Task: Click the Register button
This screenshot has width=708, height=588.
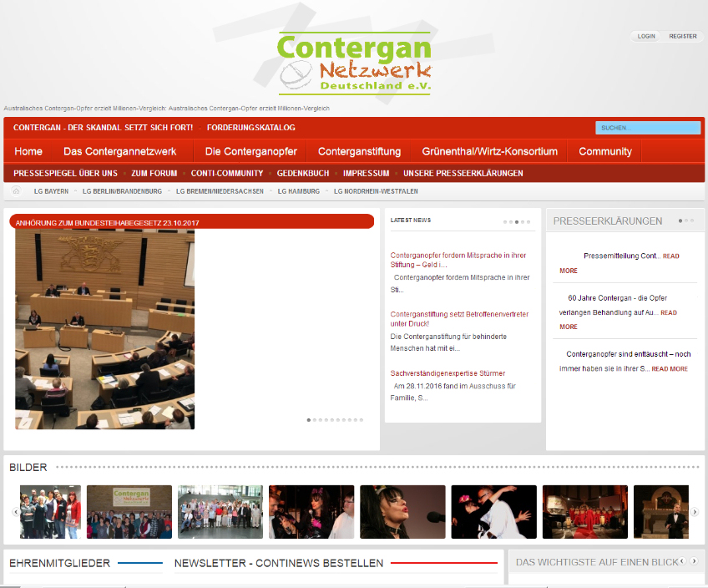Action: (683, 36)
